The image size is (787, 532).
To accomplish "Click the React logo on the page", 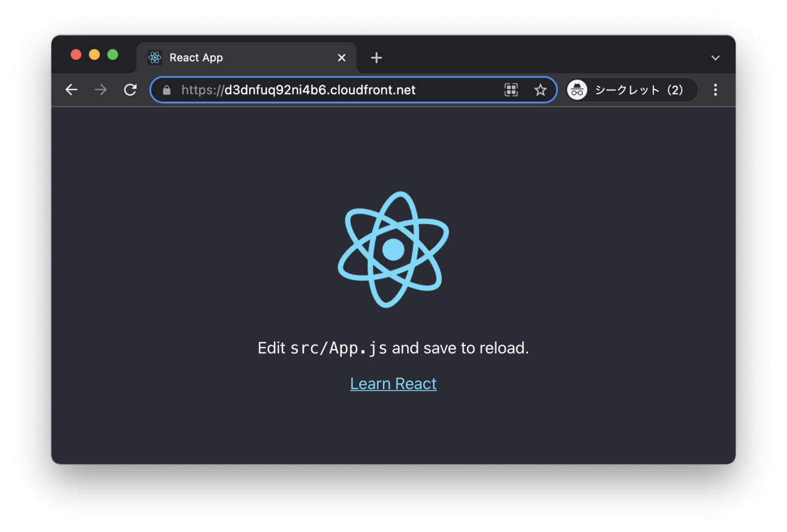I will coord(393,249).
